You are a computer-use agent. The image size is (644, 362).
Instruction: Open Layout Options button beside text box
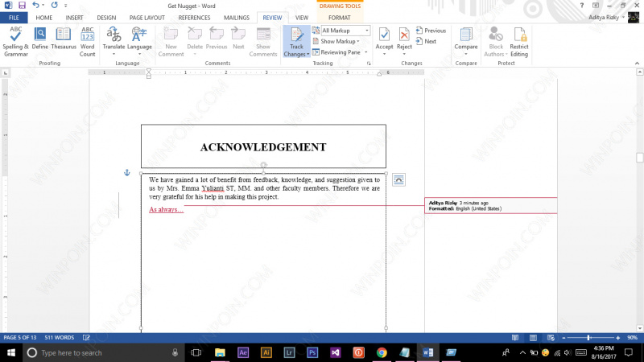pyautogui.click(x=398, y=179)
